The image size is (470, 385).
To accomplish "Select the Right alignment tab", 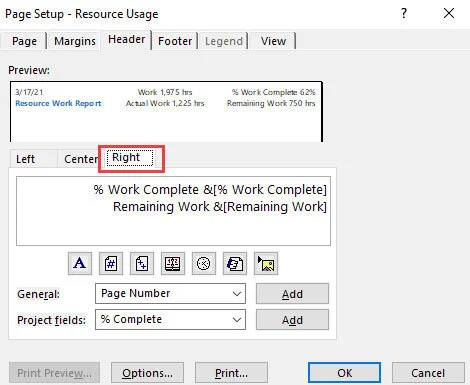I will click(130, 157).
